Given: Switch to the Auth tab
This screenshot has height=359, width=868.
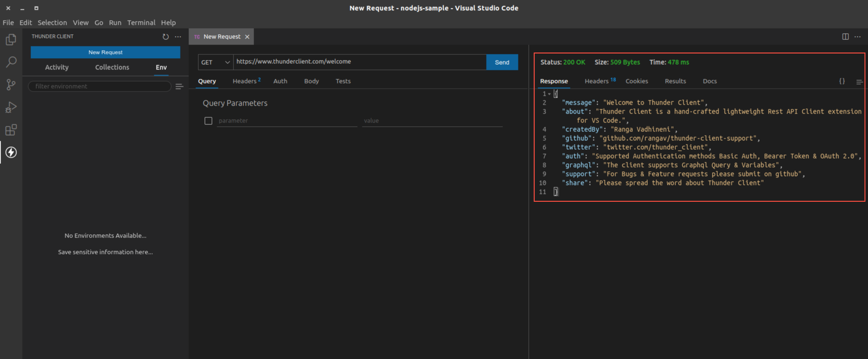Looking at the screenshot, I should point(280,81).
